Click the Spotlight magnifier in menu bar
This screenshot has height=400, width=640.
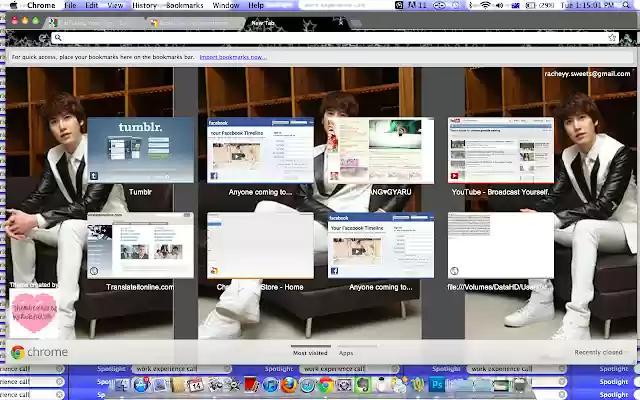tap(626, 5)
